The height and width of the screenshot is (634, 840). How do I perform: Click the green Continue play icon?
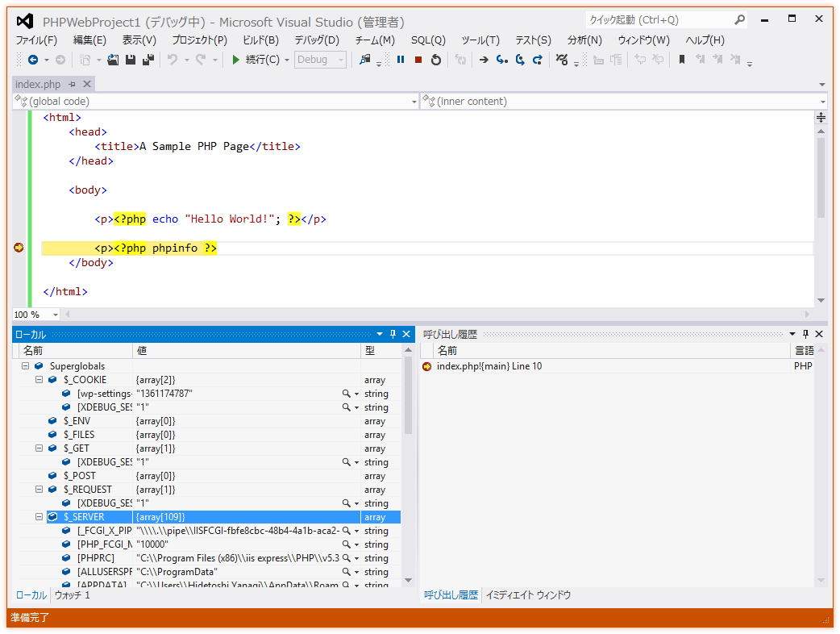pyautogui.click(x=235, y=60)
